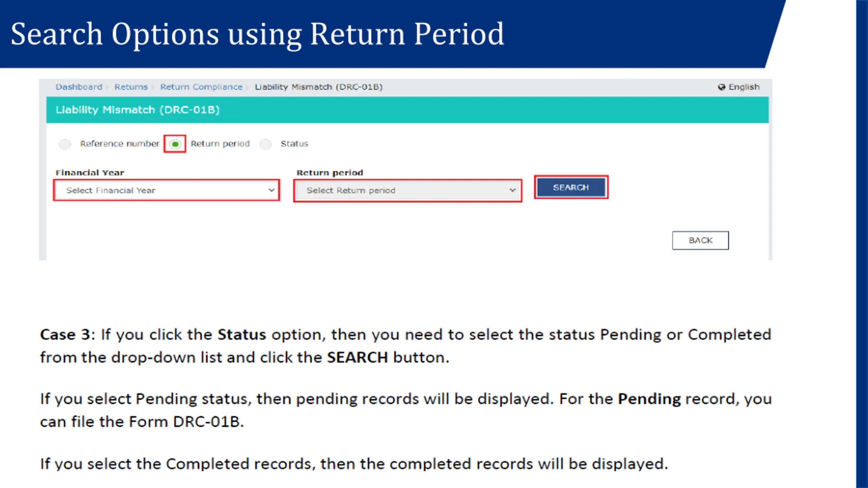Open the Dashboard breadcrumb link
This screenshot has width=868, height=488.
click(x=79, y=87)
